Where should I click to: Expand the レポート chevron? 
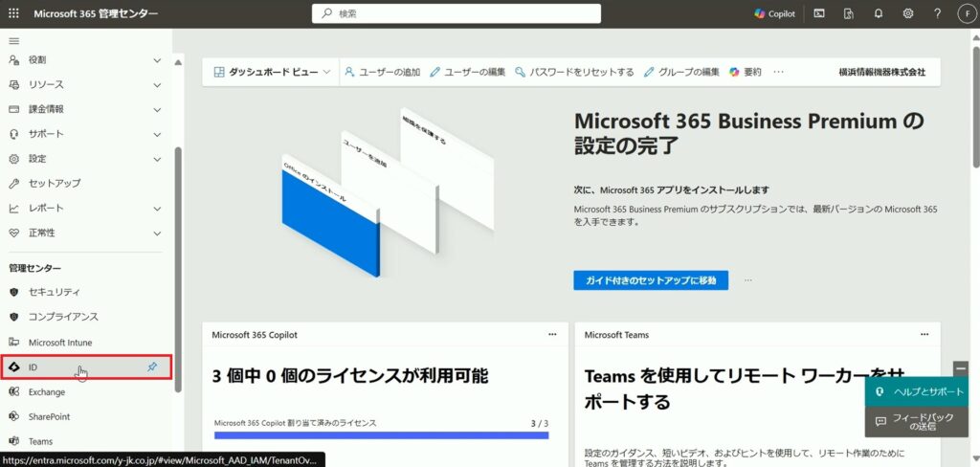158,209
